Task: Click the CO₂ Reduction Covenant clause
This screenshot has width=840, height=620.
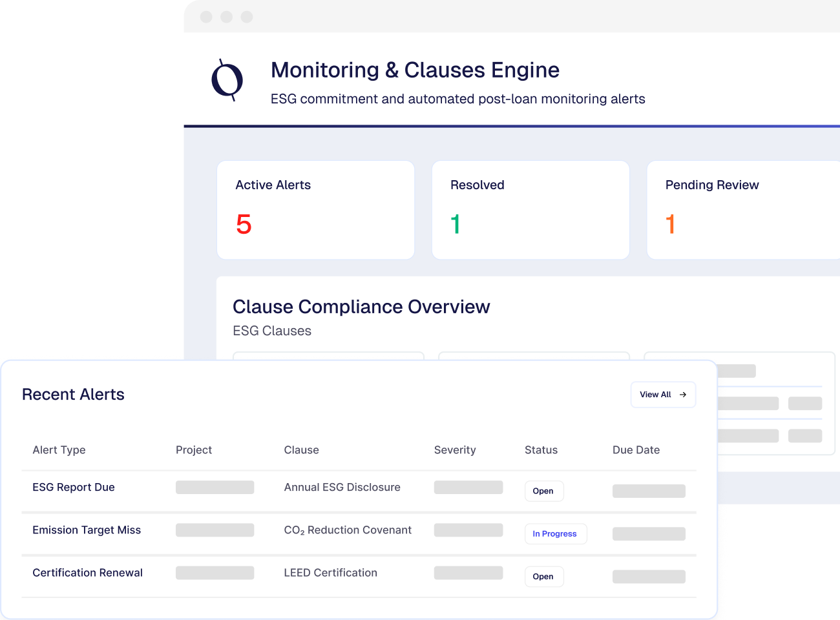Action: tap(348, 530)
